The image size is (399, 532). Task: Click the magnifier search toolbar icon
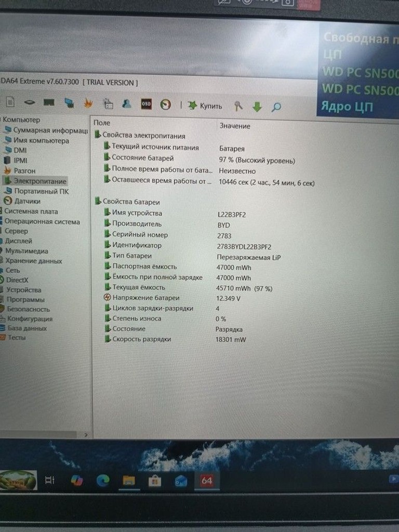pos(276,107)
